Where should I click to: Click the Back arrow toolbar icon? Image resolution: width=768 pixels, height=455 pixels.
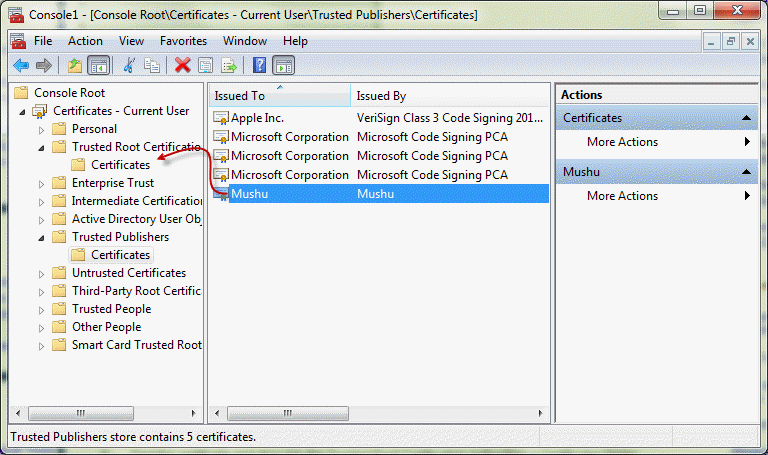pos(21,65)
